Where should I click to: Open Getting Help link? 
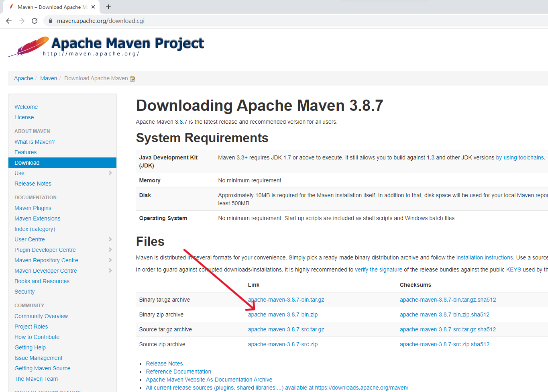coord(30,347)
